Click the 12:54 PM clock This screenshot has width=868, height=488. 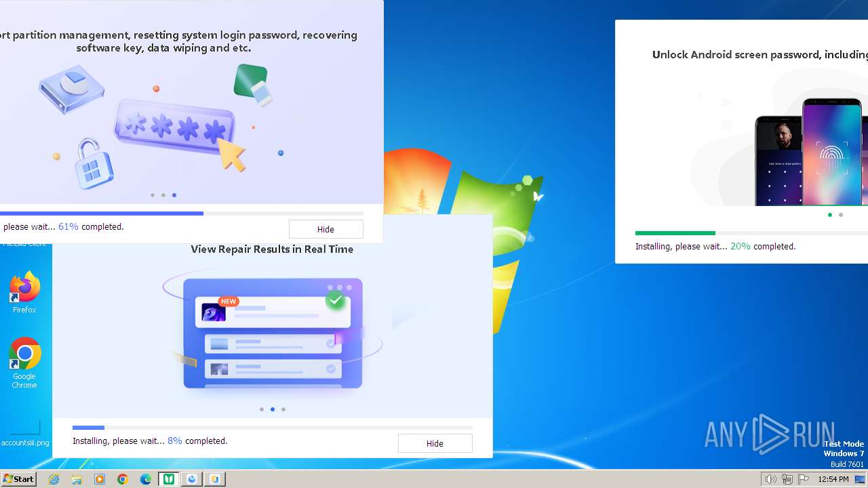coord(833,479)
